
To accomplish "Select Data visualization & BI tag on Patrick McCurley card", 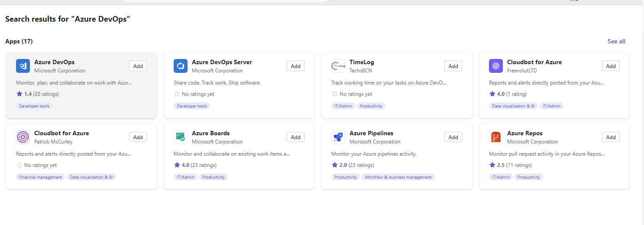I will click(x=91, y=177).
